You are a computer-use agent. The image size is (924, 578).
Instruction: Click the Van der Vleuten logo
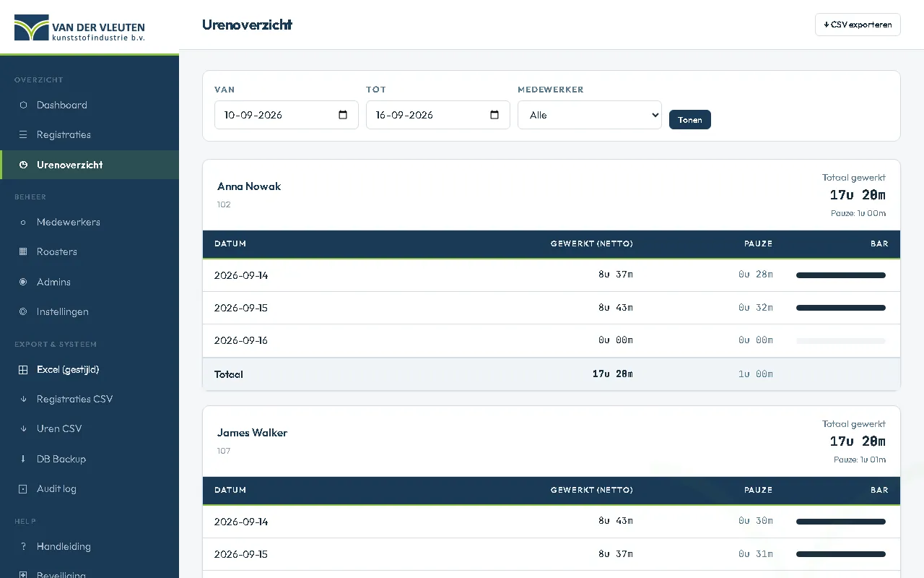click(x=79, y=27)
